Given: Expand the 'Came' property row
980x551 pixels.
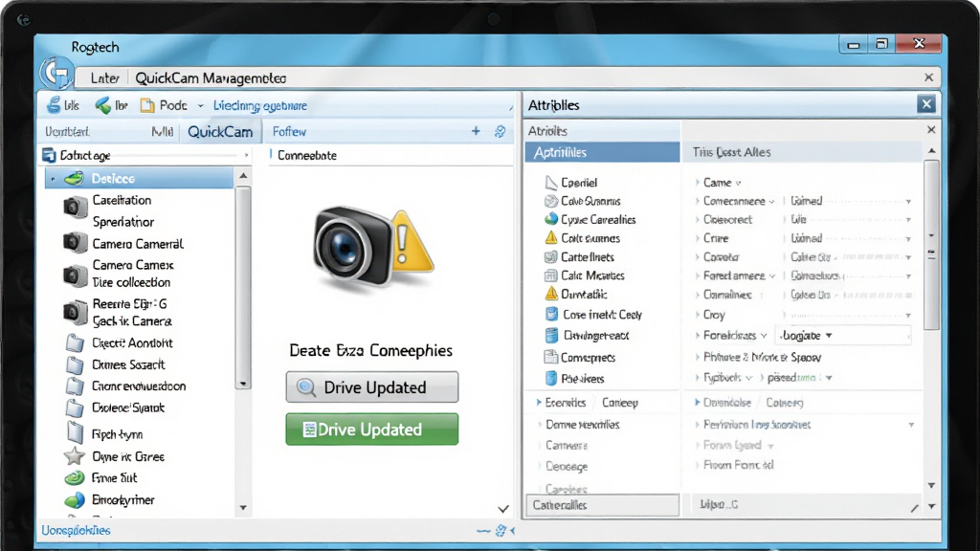Looking at the screenshot, I should (698, 183).
